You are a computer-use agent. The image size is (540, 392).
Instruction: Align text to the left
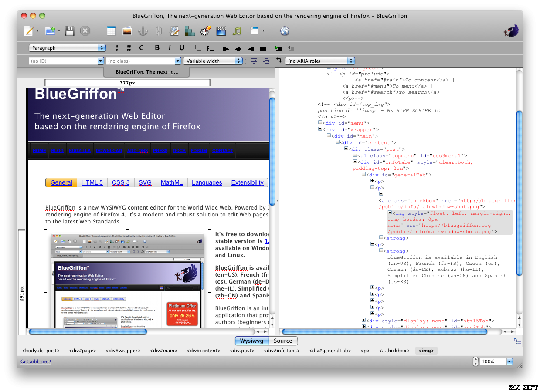tap(226, 48)
